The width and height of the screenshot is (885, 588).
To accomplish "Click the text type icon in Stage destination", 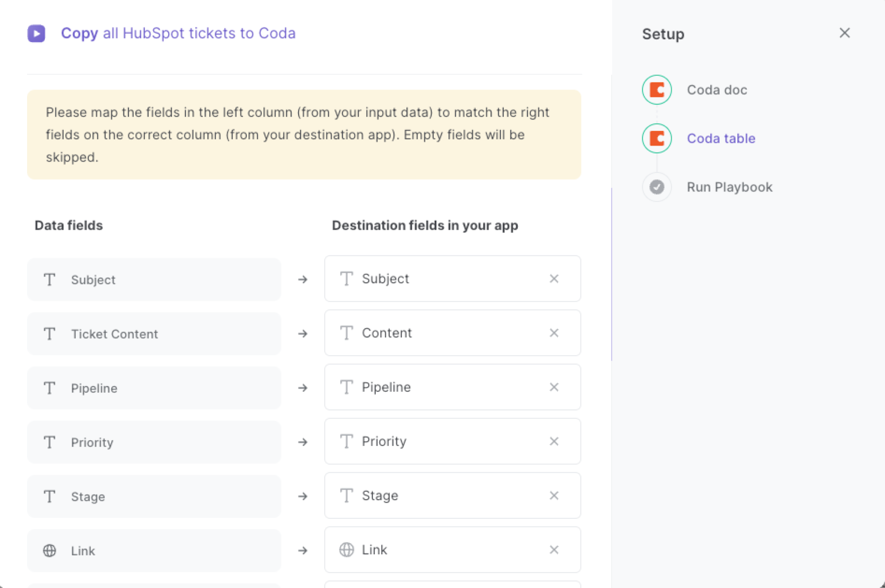I will (346, 496).
